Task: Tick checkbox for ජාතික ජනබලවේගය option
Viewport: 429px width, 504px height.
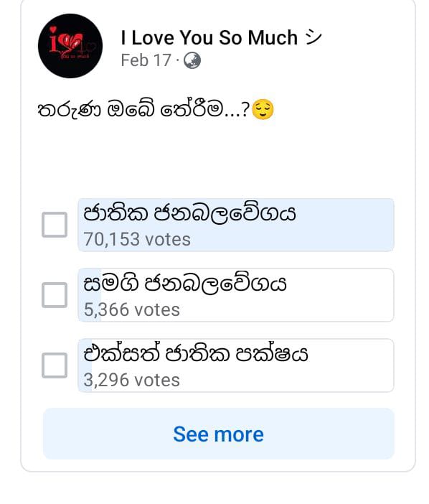Action: pos(55,225)
